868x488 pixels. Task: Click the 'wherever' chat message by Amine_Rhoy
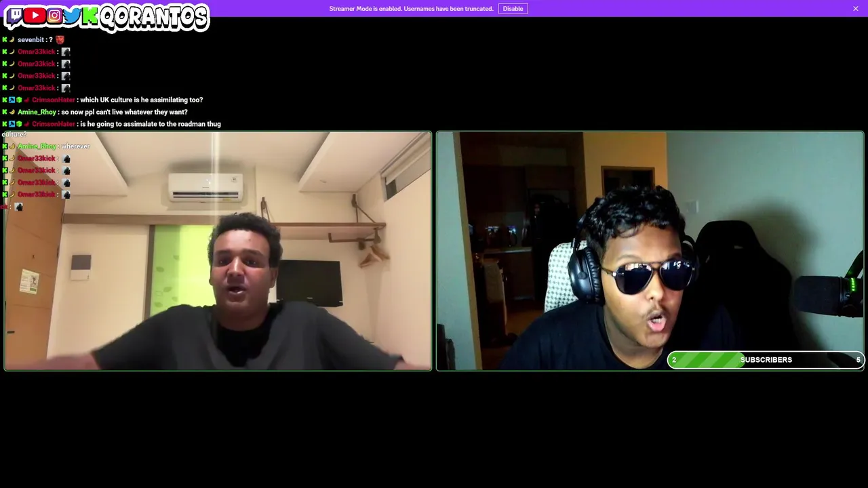pyautogui.click(x=75, y=146)
